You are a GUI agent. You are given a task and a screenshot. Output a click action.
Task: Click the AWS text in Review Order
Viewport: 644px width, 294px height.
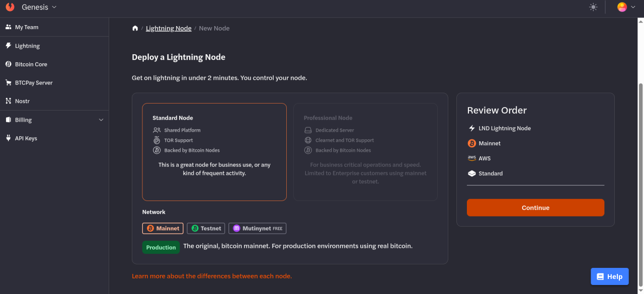[x=485, y=158]
